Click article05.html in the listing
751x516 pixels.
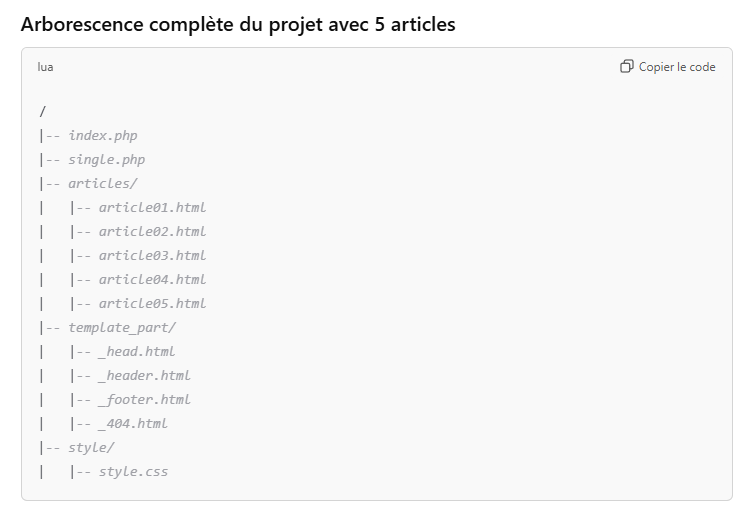pyautogui.click(x=152, y=303)
